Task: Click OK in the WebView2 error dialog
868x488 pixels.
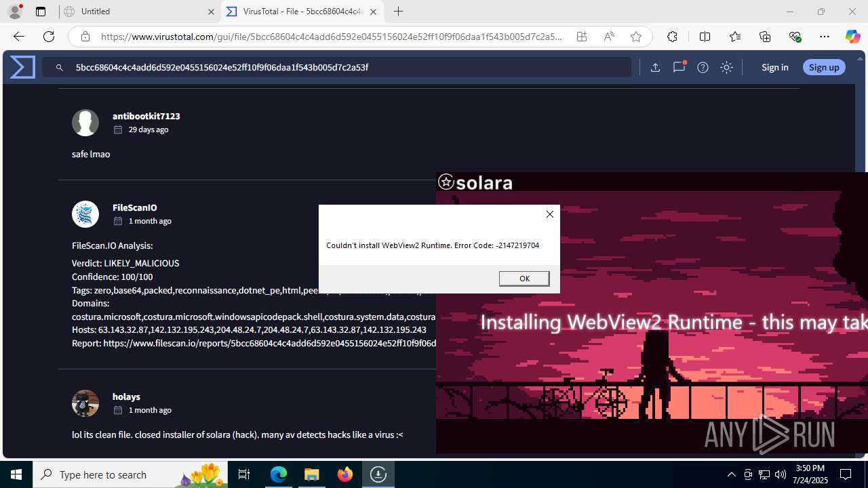Action: click(x=524, y=279)
